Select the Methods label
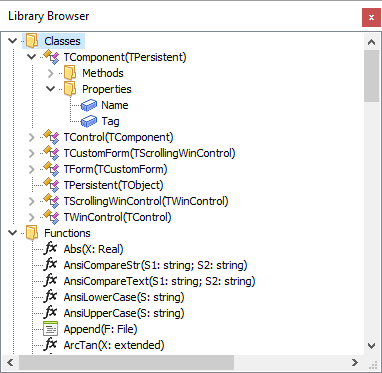This screenshot has height=373, width=382. click(x=103, y=73)
